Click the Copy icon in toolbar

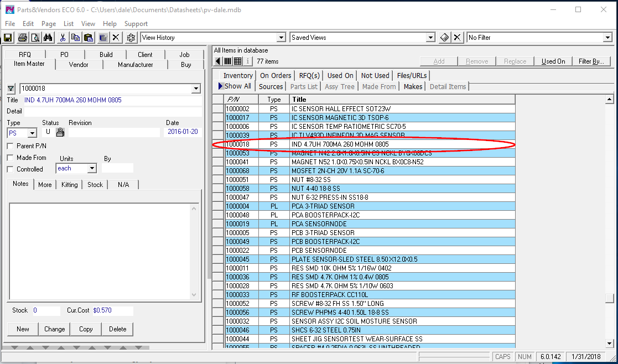click(75, 38)
